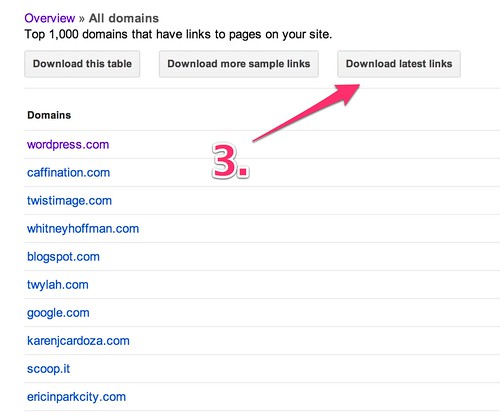Viewport: 500px width, 413px height.
Task: Open the google.com domain link
Action: point(58,313)
